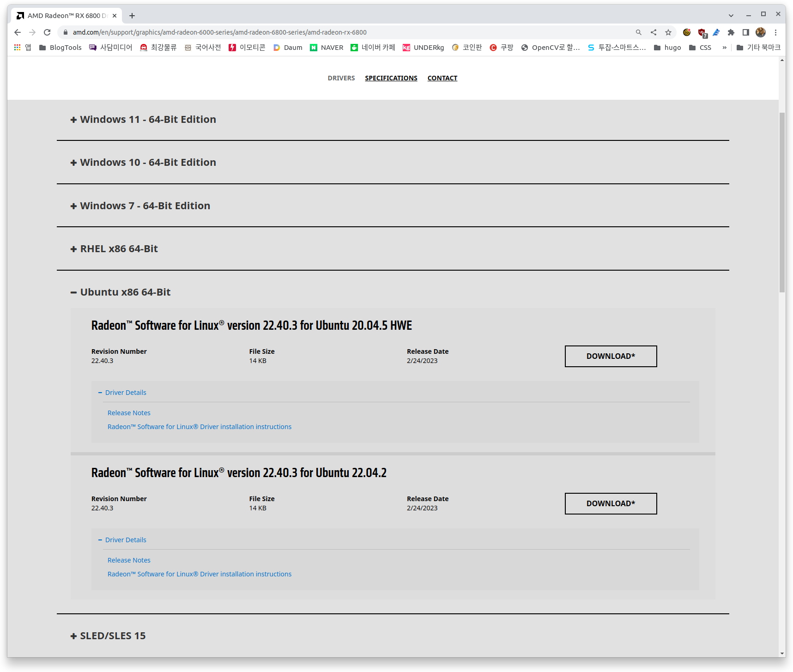This screenshot has width=793, height=672.
Task: Switch to the SPECIFICATIONS tab
Action: click(x=391, y=78)
